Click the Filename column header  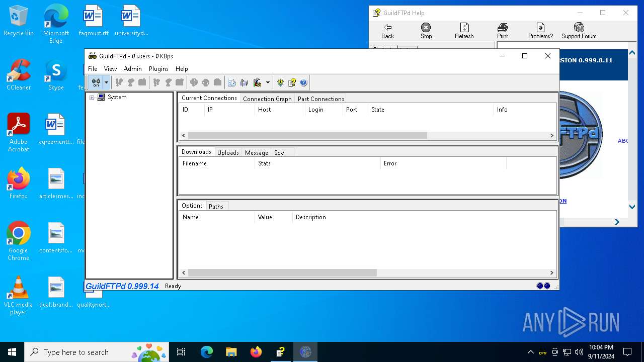217,163
